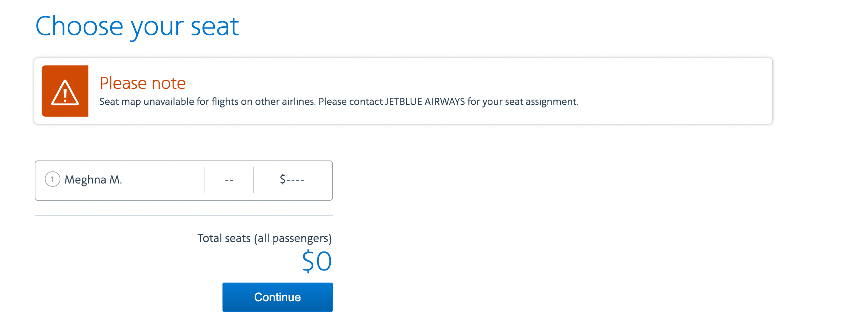Viewport: 868px width, 329px height.
Task: Click the words other airlines in notice
Action: 285,102
